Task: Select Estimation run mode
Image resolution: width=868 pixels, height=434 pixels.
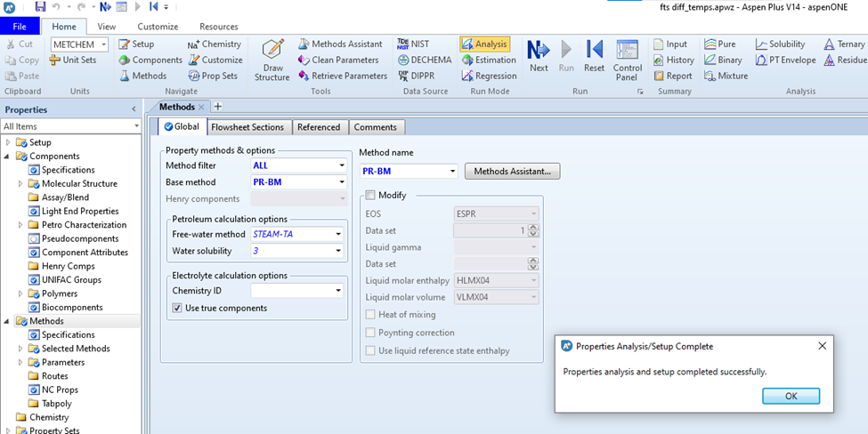Action: [x=489, y=60]
